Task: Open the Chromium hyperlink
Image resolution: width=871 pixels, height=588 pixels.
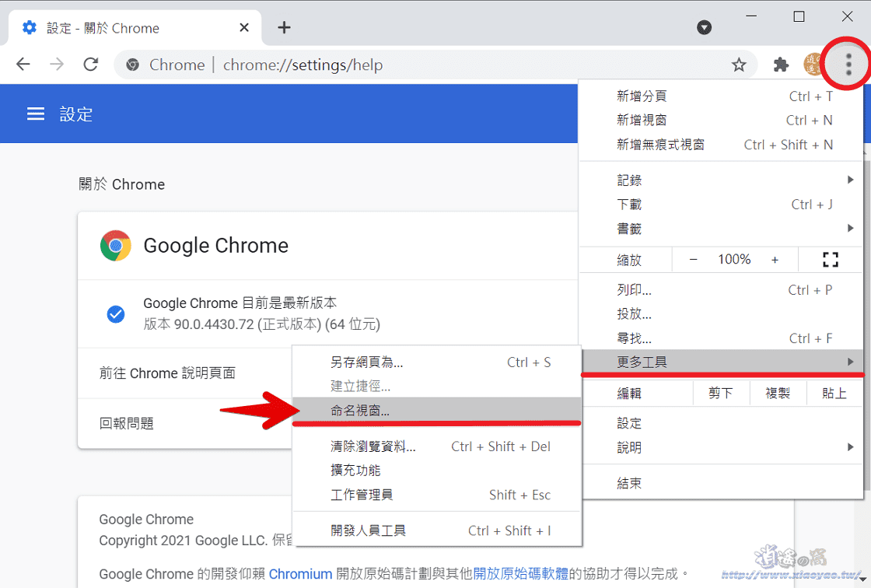Action: [x=300, y=573]
